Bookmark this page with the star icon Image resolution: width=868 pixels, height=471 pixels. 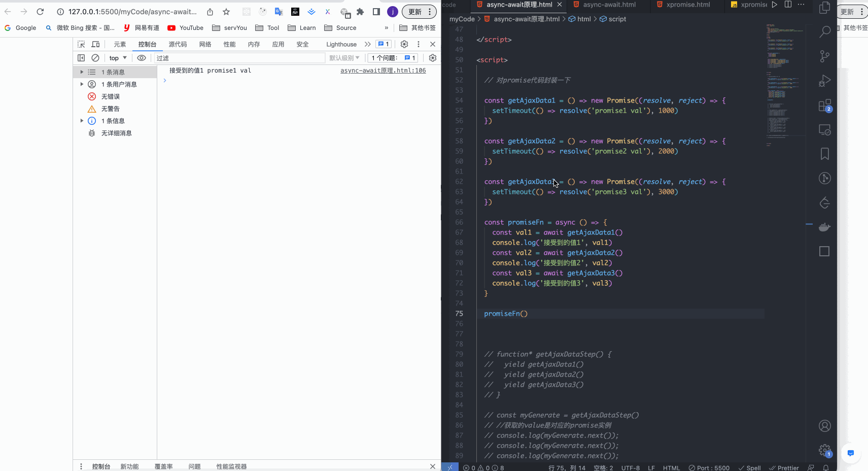pos(226,12)
